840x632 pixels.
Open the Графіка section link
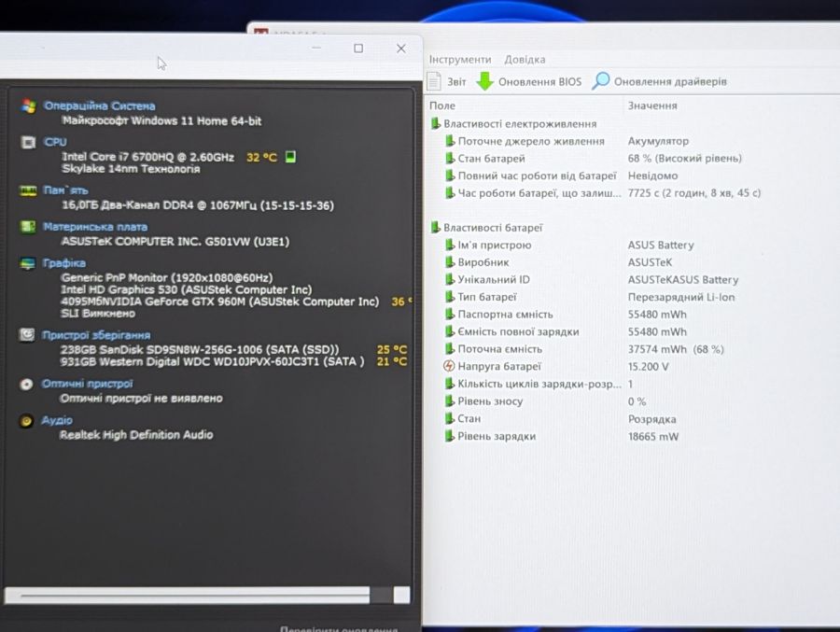63,263
